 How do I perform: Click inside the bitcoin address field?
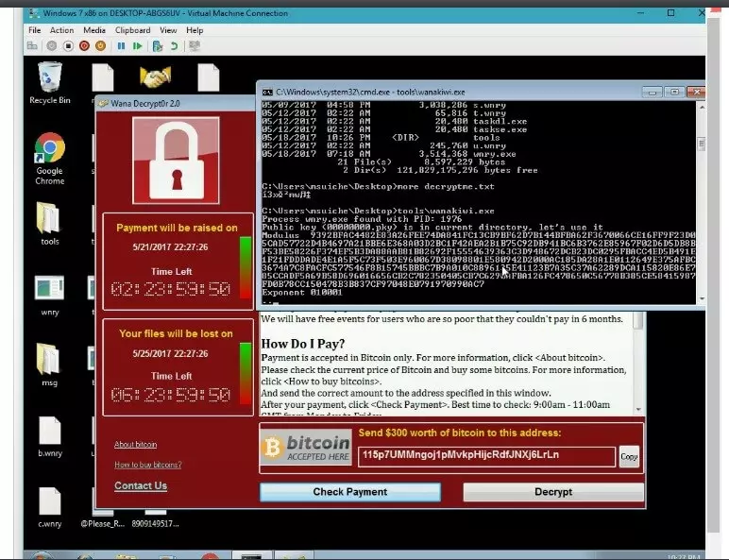pyautogui.click(x=485, y=455)
